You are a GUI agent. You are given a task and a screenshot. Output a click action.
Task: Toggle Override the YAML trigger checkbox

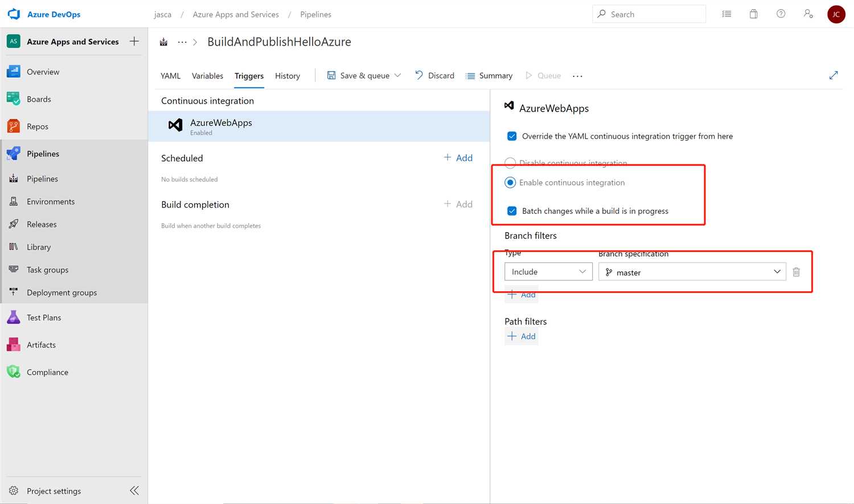[x=512, y=136]
